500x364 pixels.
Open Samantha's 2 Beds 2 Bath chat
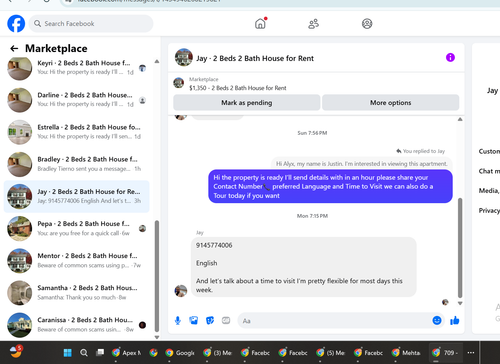point(77,293)
